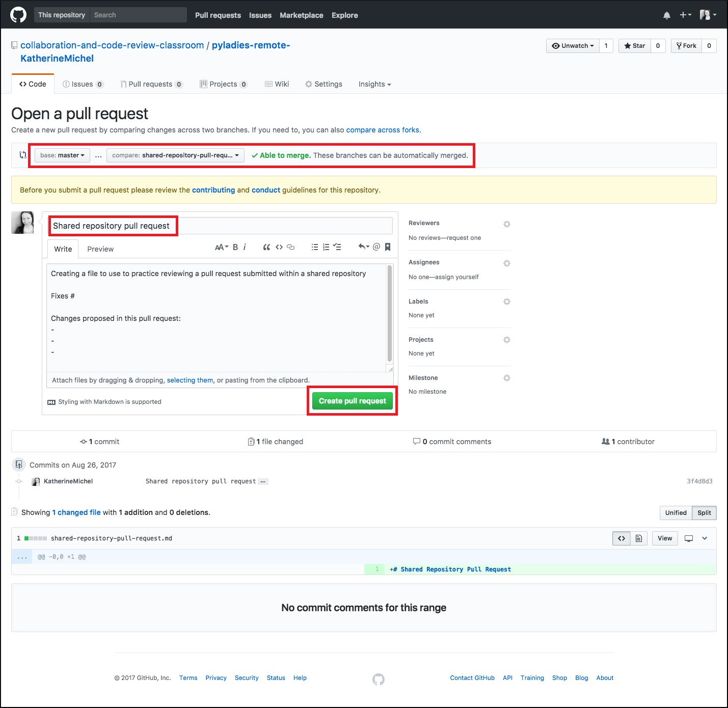The height and width of the screenshot is (708, 728).
Task: Click assign yourself link
Action: pos(457,277)
